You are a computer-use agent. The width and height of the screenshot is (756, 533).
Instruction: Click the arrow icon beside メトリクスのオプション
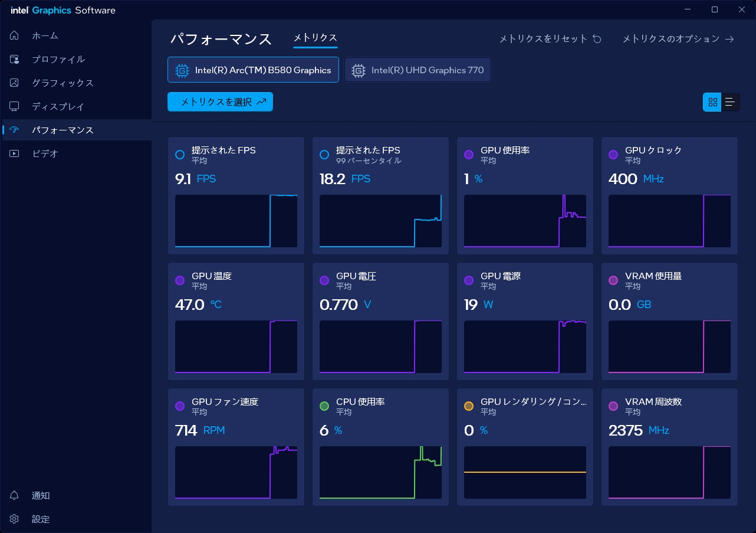tap(729, 39)
